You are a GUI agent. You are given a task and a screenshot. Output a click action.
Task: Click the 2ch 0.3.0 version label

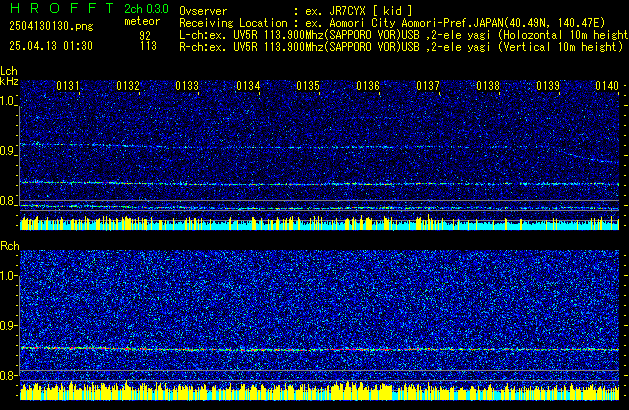tap(146, 9)
